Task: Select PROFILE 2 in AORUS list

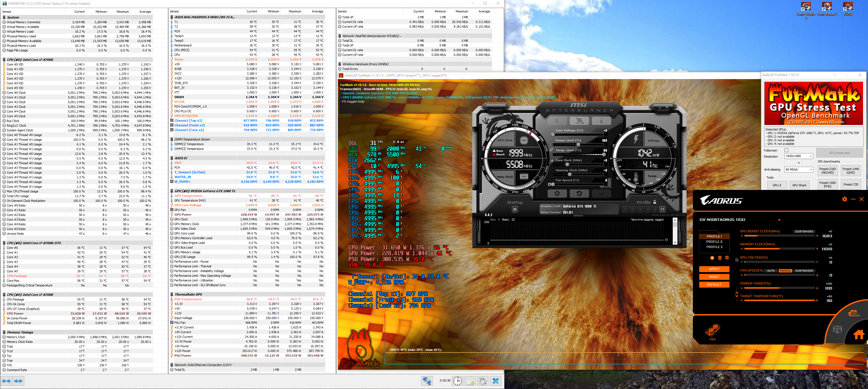Action: click(714, 242)
